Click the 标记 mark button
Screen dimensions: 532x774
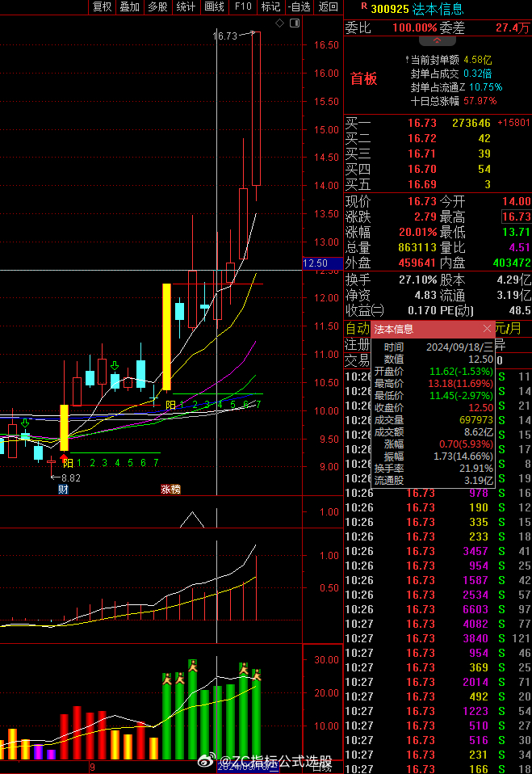click(270, 6)
